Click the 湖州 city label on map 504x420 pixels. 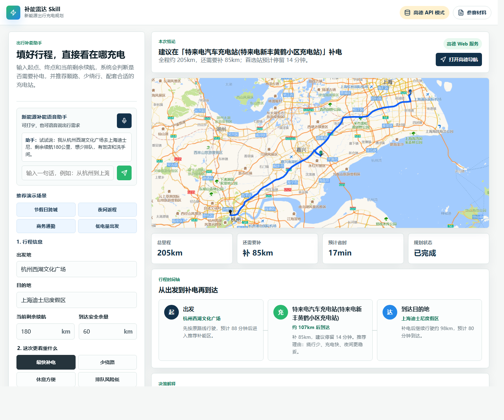coord(221,129)
